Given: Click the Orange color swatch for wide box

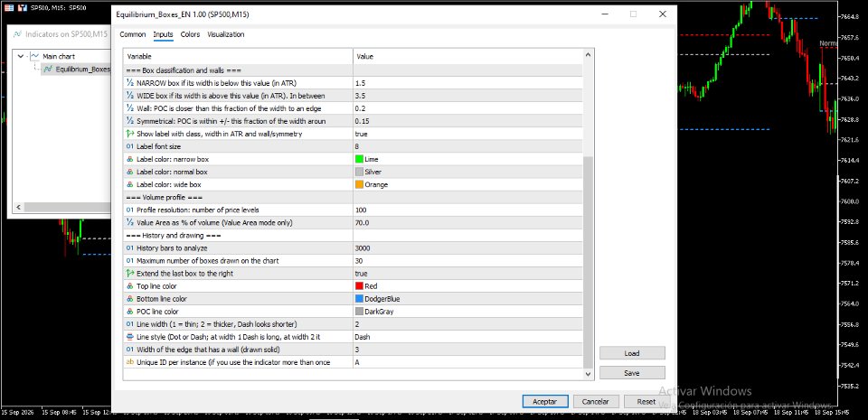Looking at the screenshot, I should coord(359,184).
